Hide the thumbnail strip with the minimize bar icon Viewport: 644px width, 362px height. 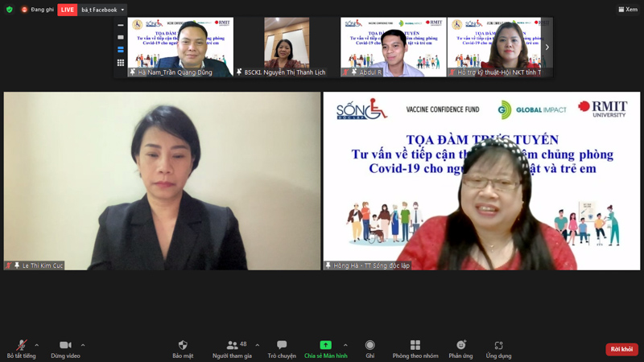tap(120, 25)
